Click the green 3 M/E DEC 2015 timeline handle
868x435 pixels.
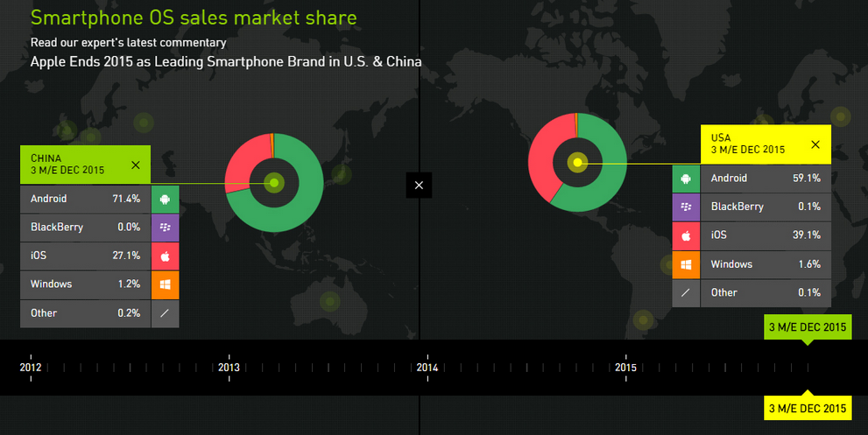(808, 327)
